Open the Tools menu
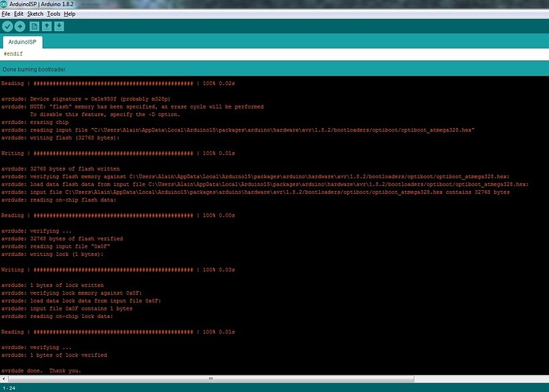Viewport: 549px width, 392px height. click(53, 14)
